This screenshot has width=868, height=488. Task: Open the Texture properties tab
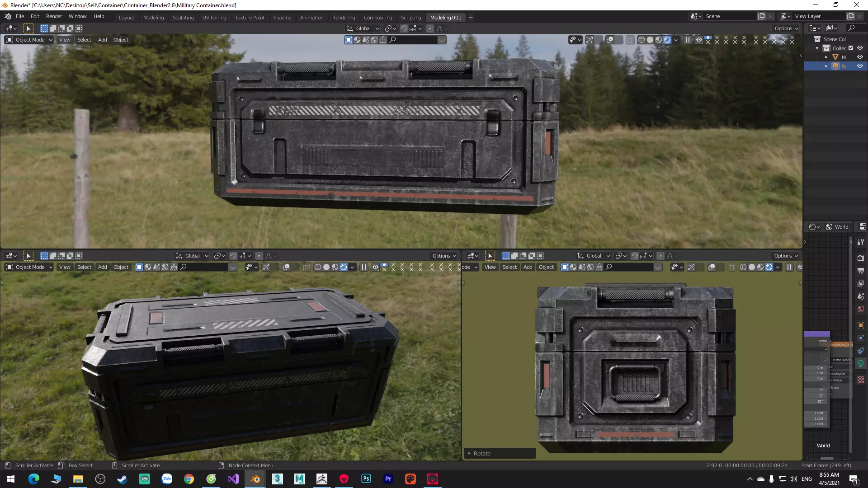pyautogui.click(x=860, y=380)
